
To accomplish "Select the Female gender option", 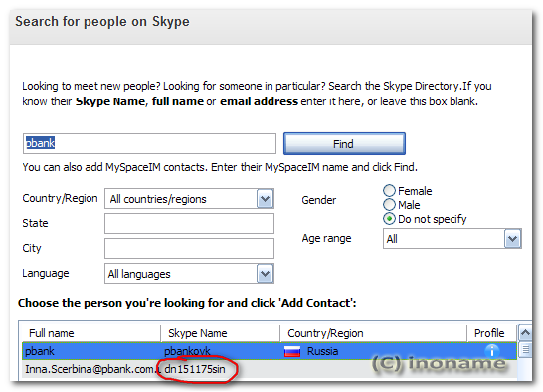I will 389,191.
